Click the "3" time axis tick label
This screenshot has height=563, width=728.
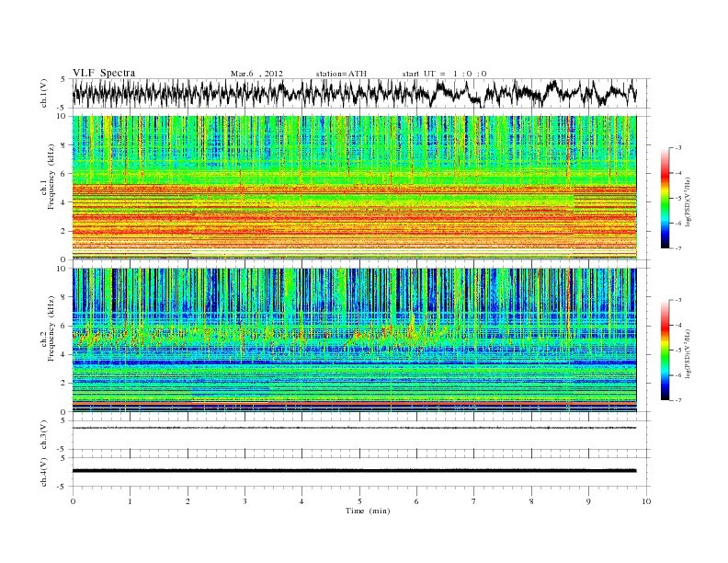[245, 501]
